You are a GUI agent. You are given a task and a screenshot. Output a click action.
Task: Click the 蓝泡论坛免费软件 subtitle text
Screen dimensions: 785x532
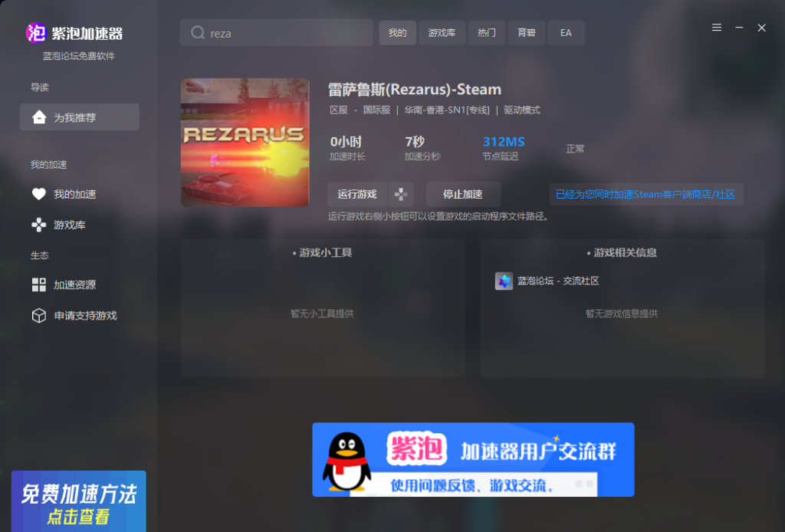(79, 56)
